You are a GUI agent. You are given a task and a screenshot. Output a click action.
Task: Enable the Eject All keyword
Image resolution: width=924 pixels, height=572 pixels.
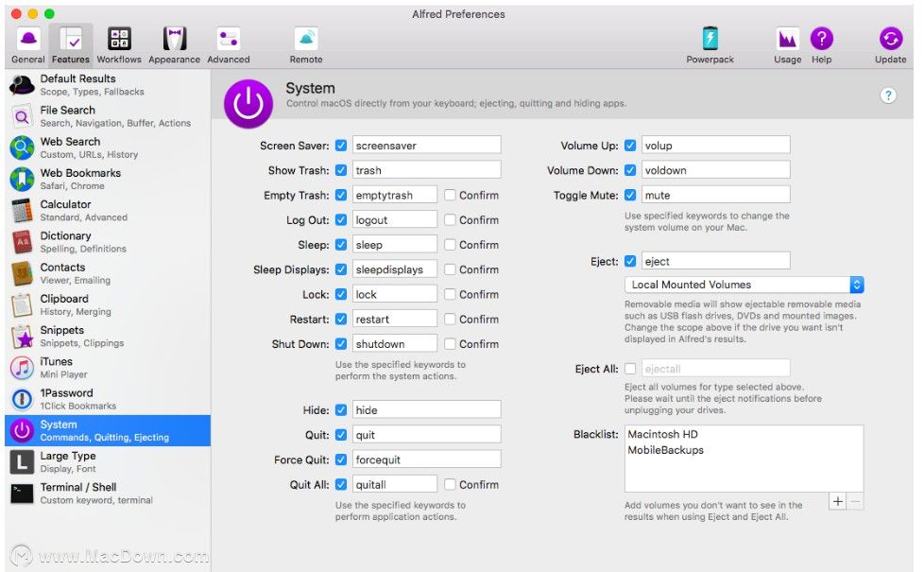[630, 369]
